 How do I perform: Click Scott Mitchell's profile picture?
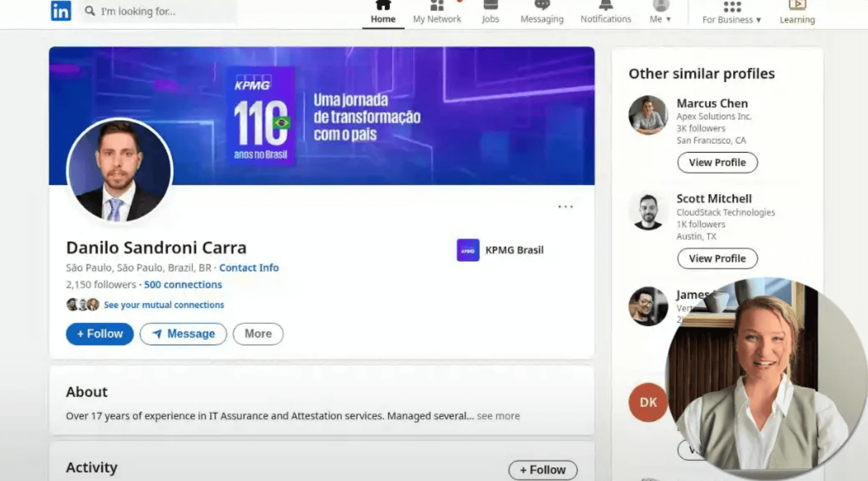[x=648, y=211]
